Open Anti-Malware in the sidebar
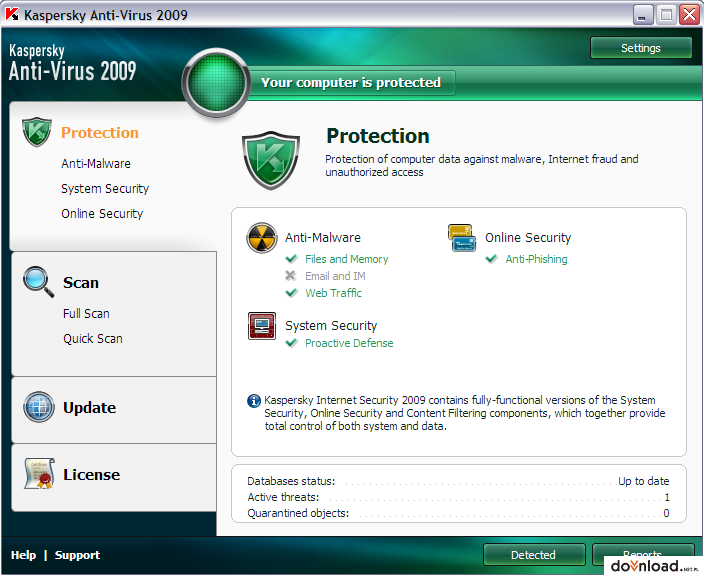The height and width of the screenshot is (575, 704). tap(96, 164)
